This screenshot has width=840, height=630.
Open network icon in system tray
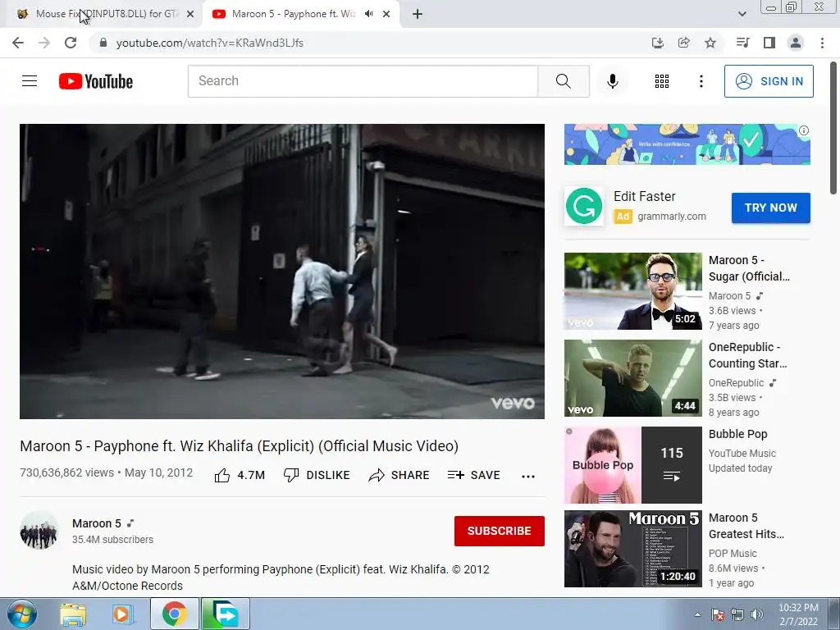click(x=737, y=614)
